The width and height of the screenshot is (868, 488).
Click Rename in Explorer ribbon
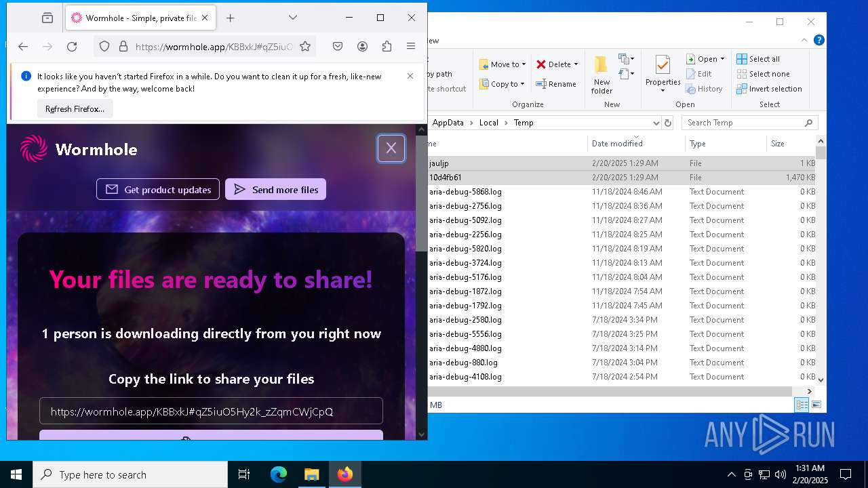556,84
